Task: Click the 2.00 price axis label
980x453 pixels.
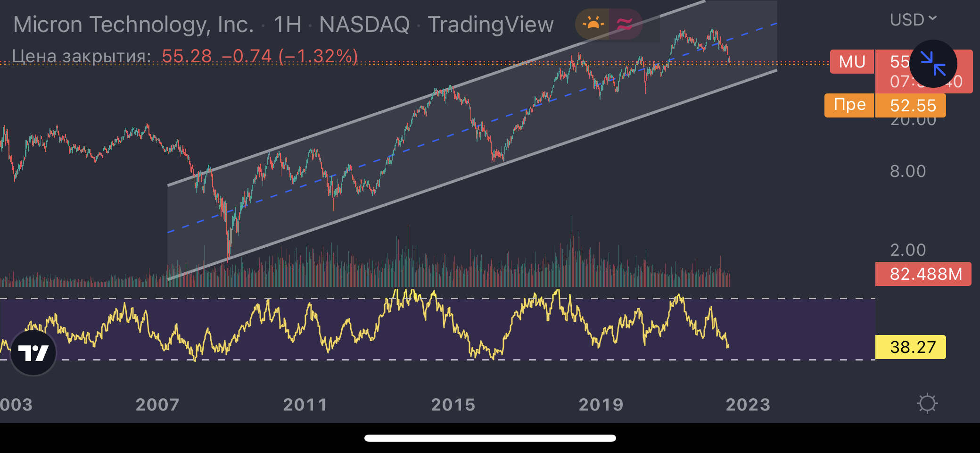Action: pos(908,250)
